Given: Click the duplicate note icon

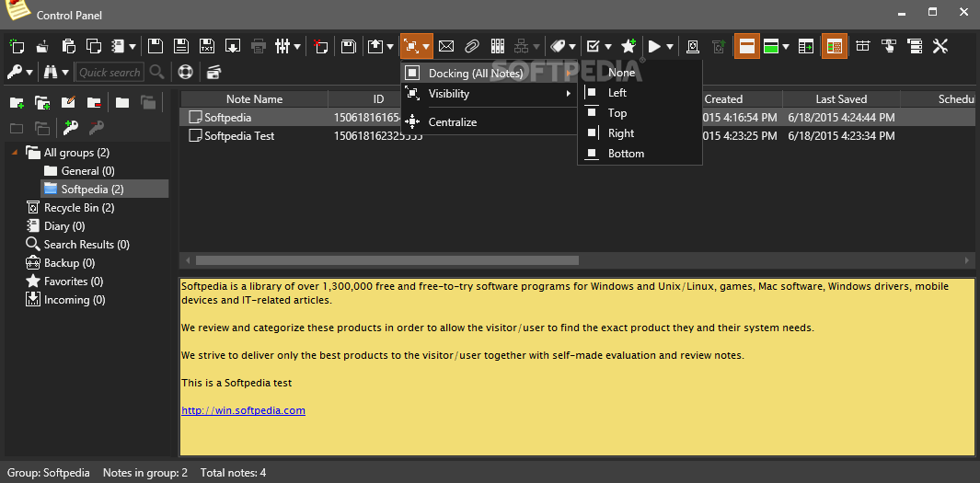Looking at the screenshot, I should (x=94, y=46).
